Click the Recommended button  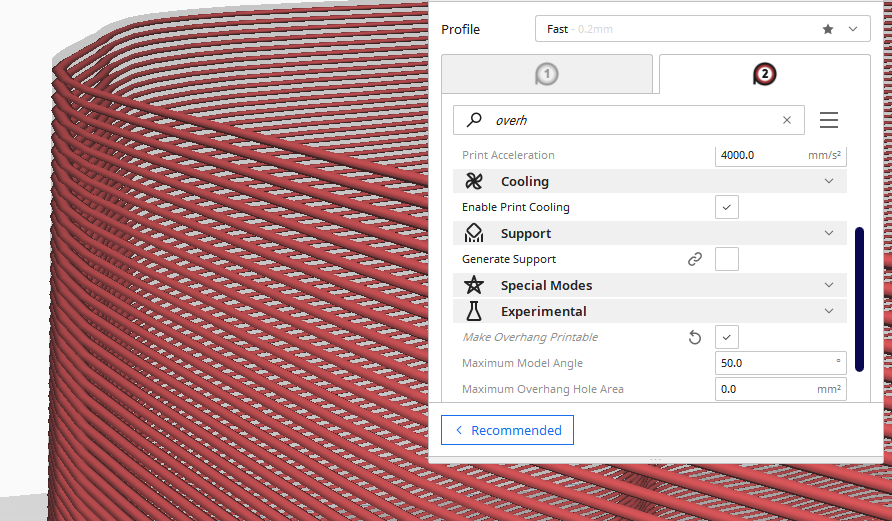pos(507,430)
